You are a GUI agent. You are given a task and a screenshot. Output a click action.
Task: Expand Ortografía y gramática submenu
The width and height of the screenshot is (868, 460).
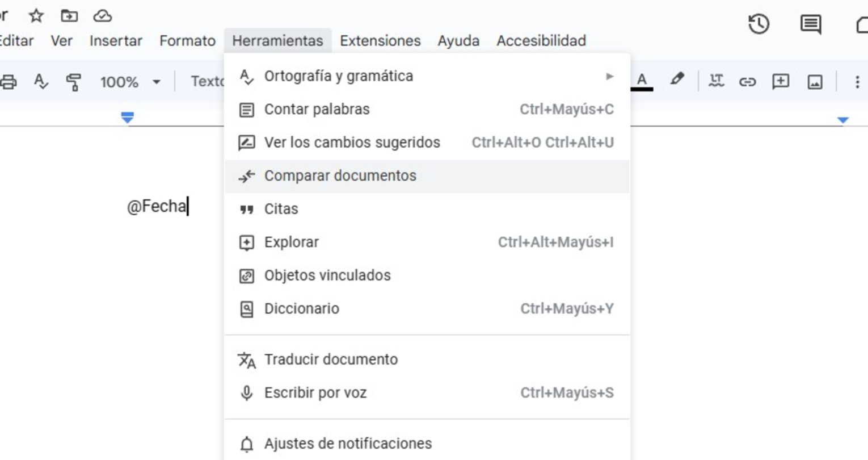[x=427, y=76]
